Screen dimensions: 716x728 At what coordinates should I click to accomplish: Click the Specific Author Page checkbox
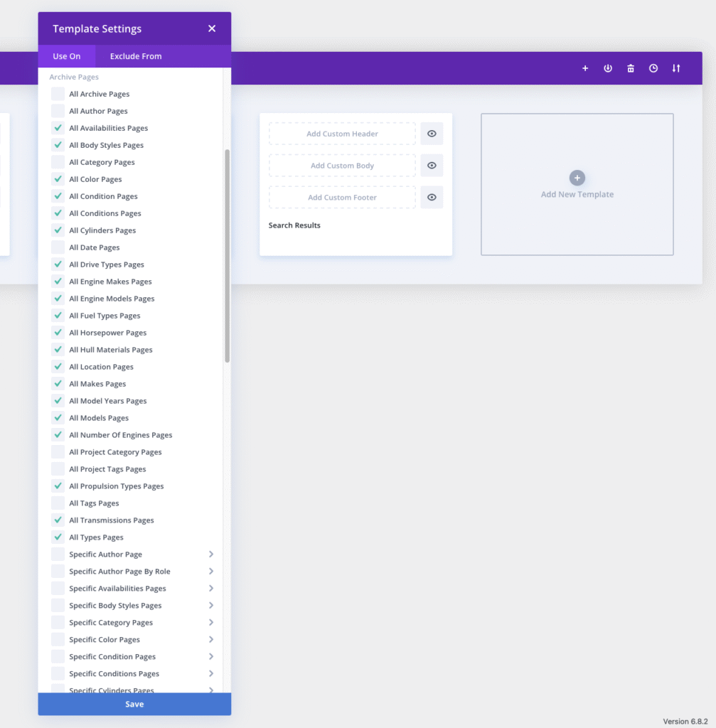58,555
